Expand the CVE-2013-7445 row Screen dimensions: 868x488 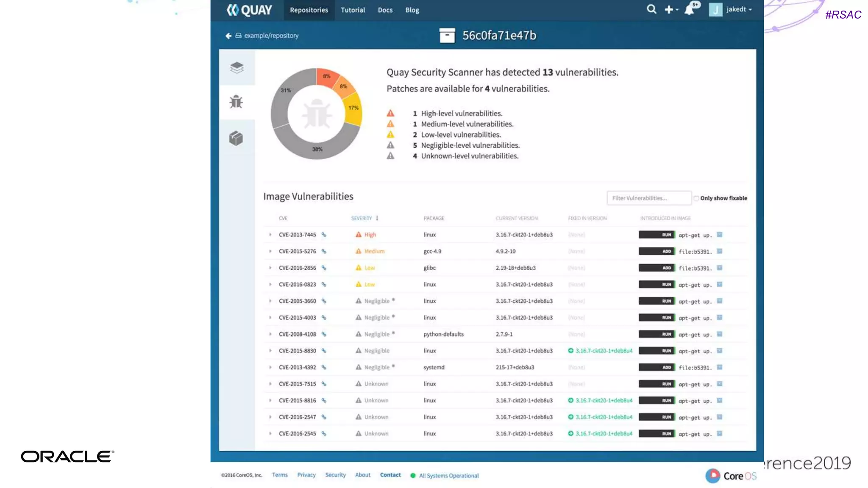coord(270,235)
